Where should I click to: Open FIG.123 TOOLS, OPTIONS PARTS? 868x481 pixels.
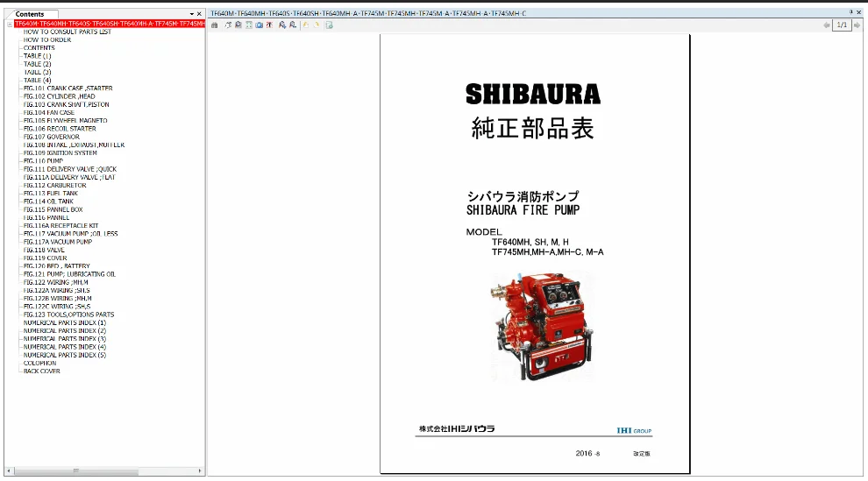click(x=68, y=315)
